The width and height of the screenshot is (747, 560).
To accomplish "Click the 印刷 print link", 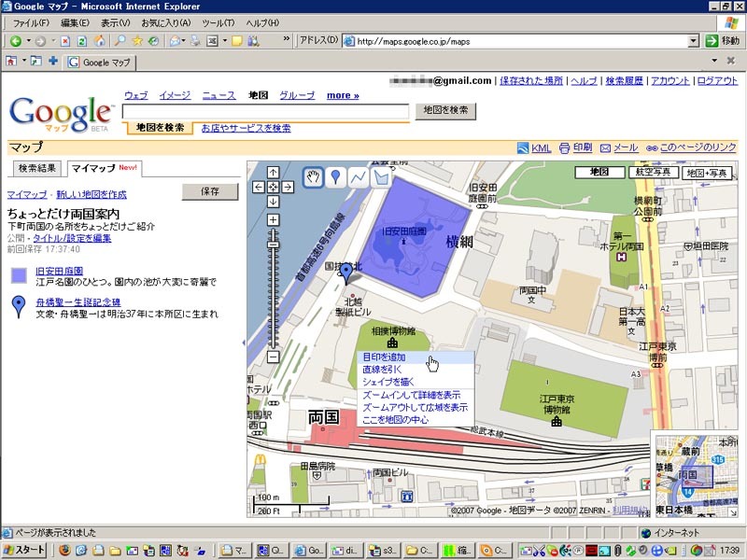I will (x=582, y=147).
